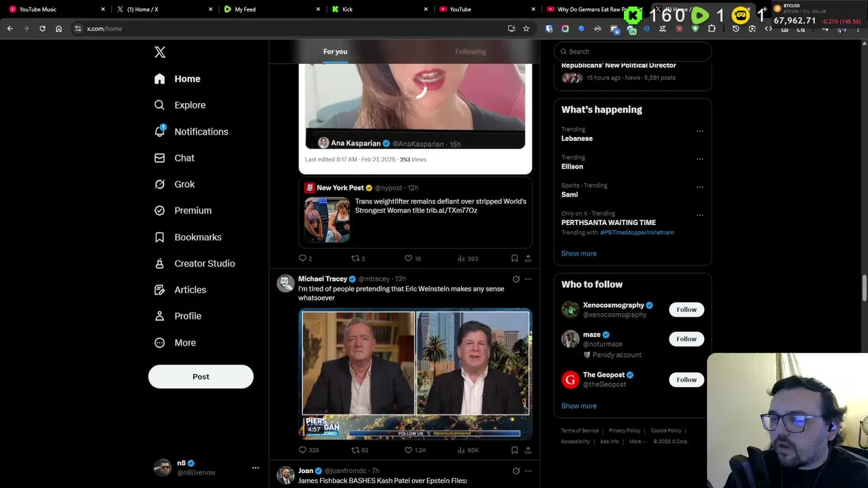Image resolution: width=868 pixels, height=488 pixels.
Task: Click the Post button
Action: [201, 377]
